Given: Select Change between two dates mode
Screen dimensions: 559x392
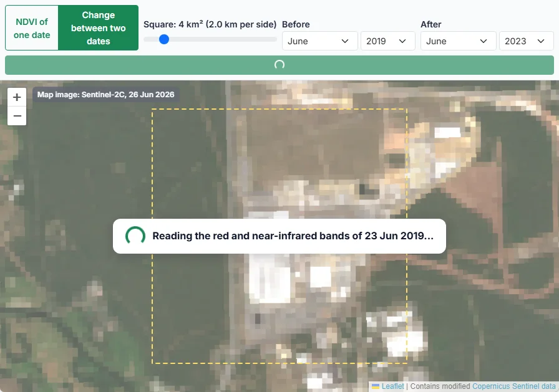Looking at the screenshot, I should click(99, 28).
